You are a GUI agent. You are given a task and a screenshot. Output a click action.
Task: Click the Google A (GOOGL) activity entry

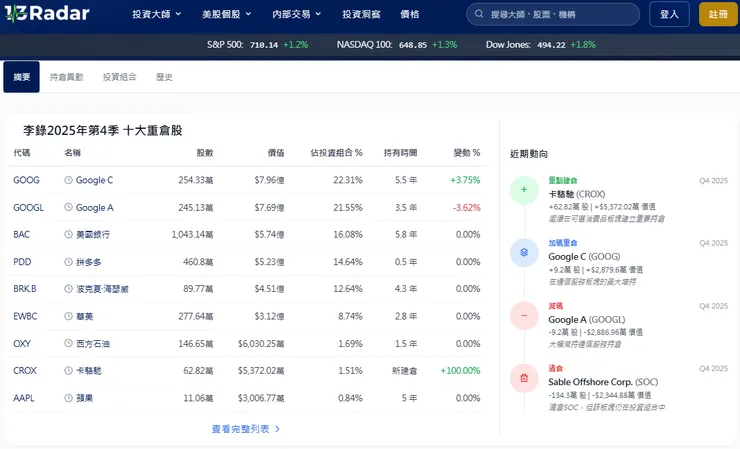pos(587,320)
